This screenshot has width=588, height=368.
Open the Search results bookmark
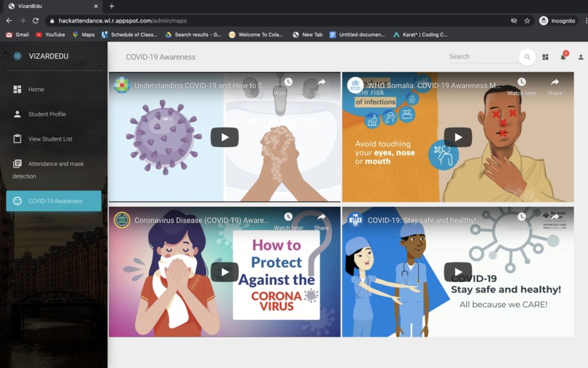[x=193, y=34]
